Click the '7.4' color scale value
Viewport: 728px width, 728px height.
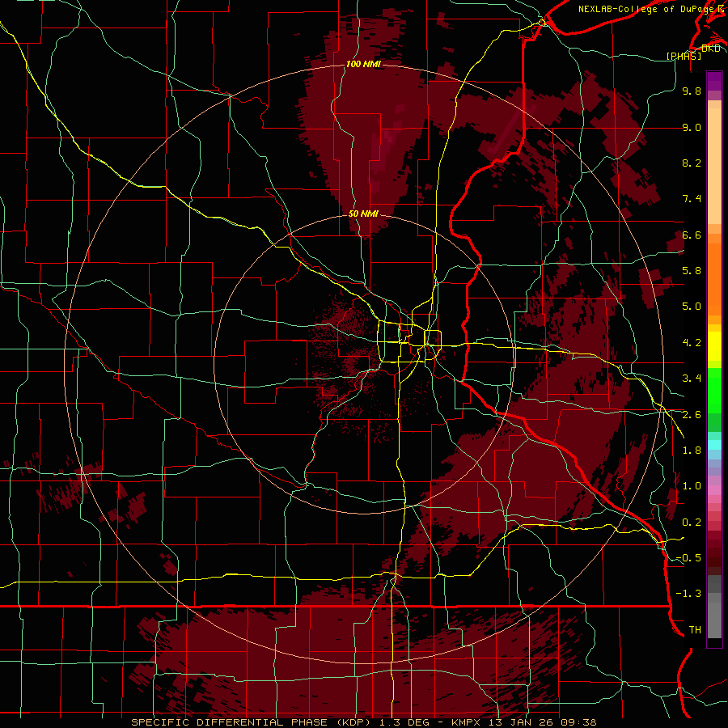tap(692, 199)
